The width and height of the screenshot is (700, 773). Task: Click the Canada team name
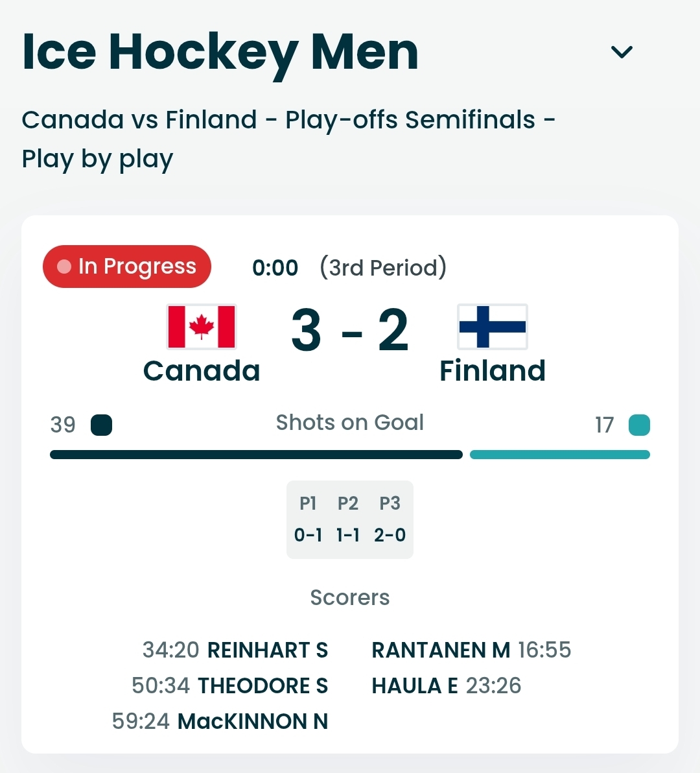tap(202, 371)
